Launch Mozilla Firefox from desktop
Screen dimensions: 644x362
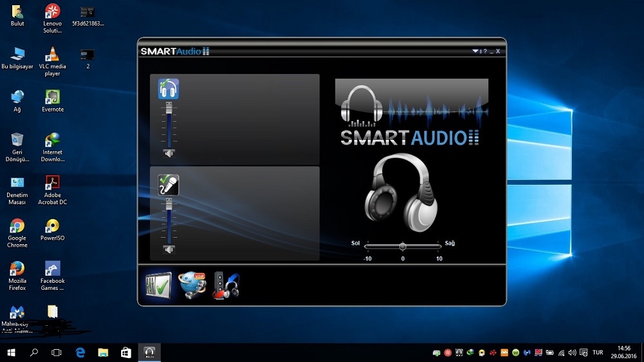coord(17,276)
